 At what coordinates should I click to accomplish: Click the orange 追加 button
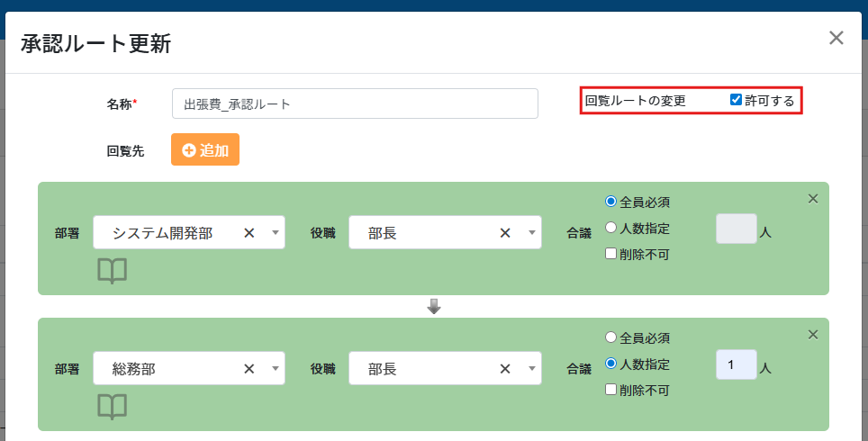pyautogui.click(x=205, y=150)
